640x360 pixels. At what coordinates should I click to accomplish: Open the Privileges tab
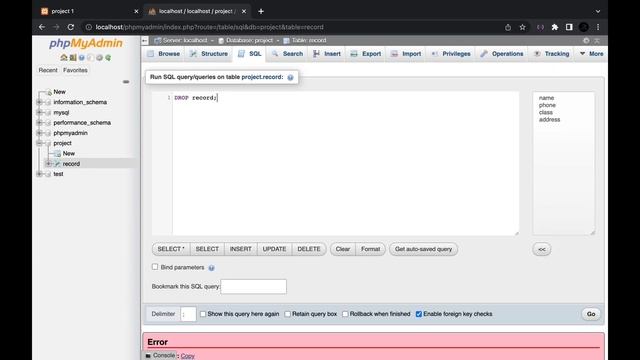click(x=451, y=54)
